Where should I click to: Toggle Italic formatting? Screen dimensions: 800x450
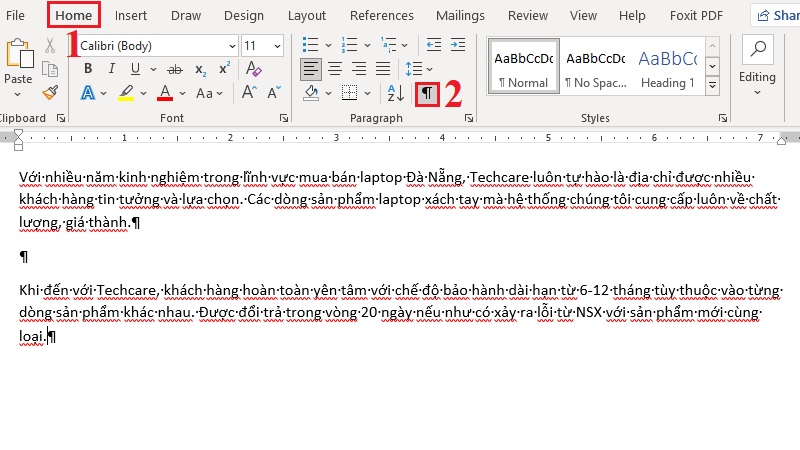coord(111,68)
